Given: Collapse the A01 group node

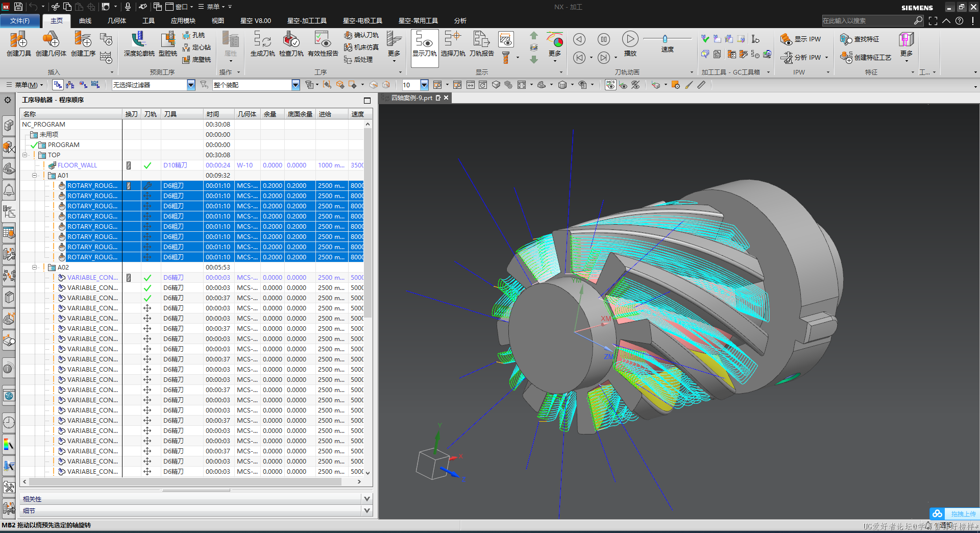Looking at the screenshot, I should (x=35, y=175).
